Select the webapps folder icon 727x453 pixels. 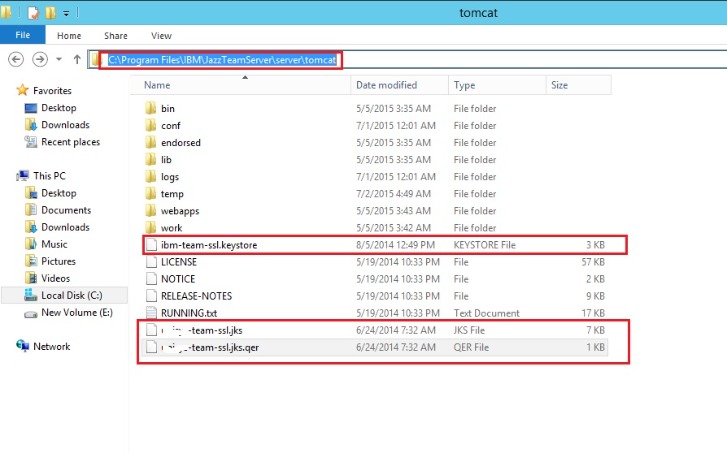pos(150,211)
